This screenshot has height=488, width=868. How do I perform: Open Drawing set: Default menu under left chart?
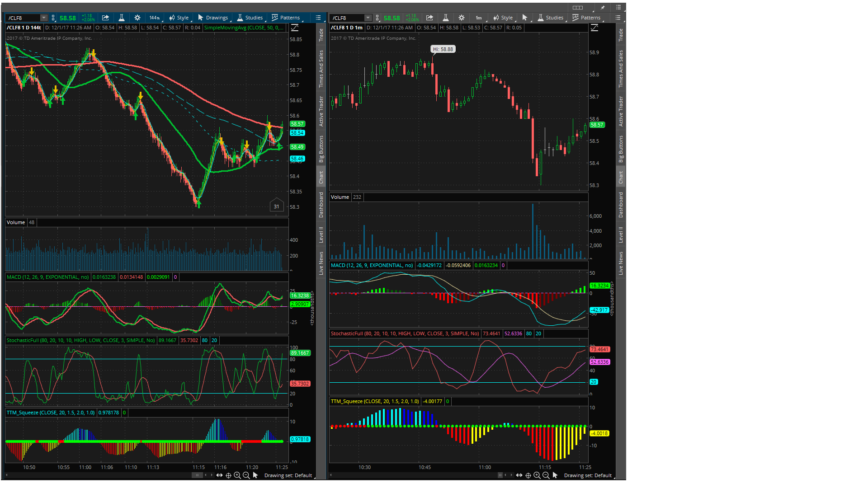pos(288,475)
